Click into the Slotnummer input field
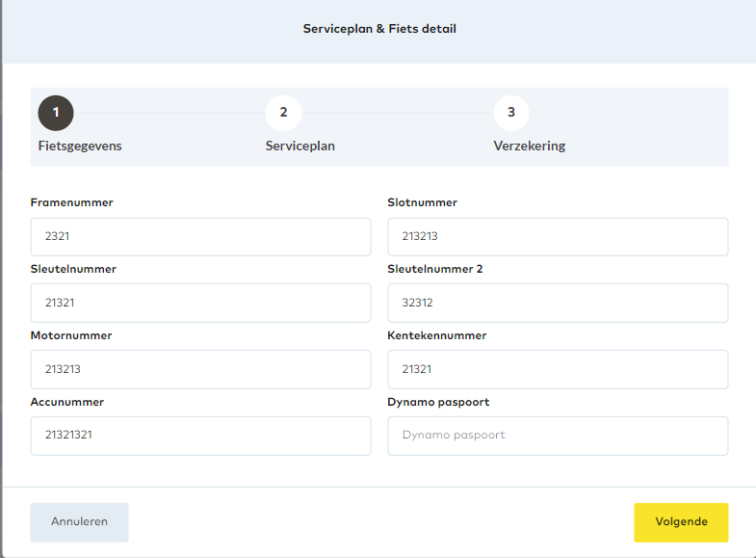The width and height of the screenshot is (756, 558). 558,236
